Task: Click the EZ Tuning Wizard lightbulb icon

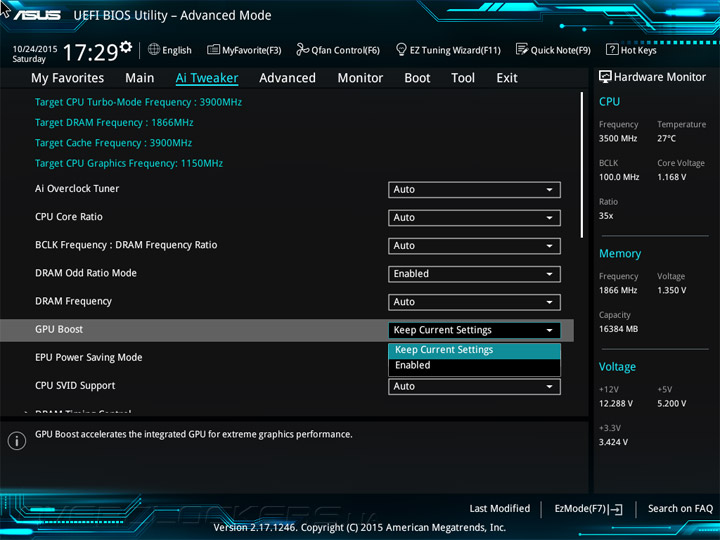Action: [x=401, y=49]
